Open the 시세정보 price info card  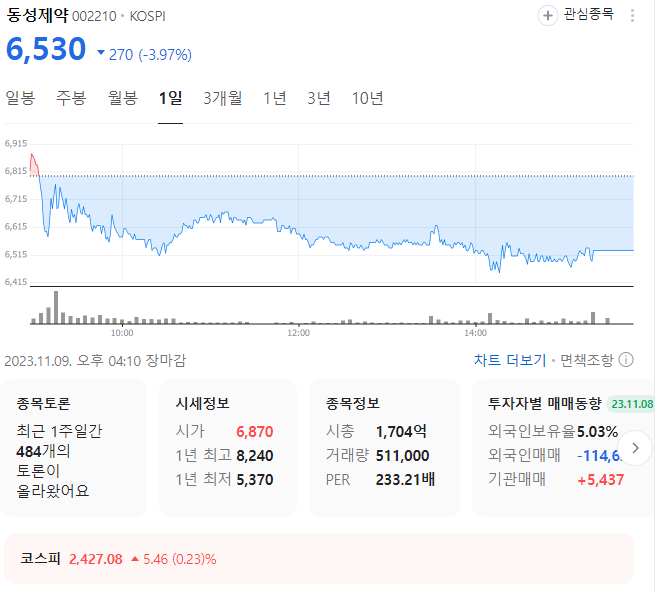point(228,448)
